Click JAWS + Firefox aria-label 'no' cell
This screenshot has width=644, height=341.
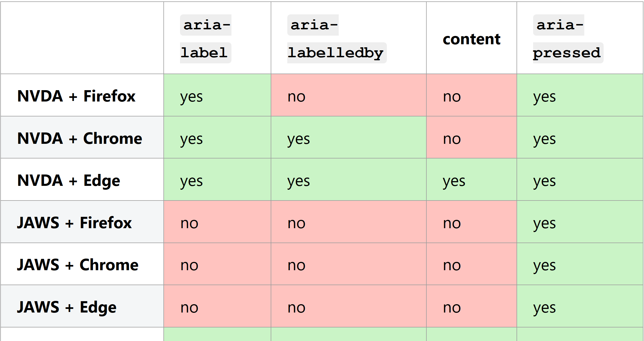(x=217, y=222)
